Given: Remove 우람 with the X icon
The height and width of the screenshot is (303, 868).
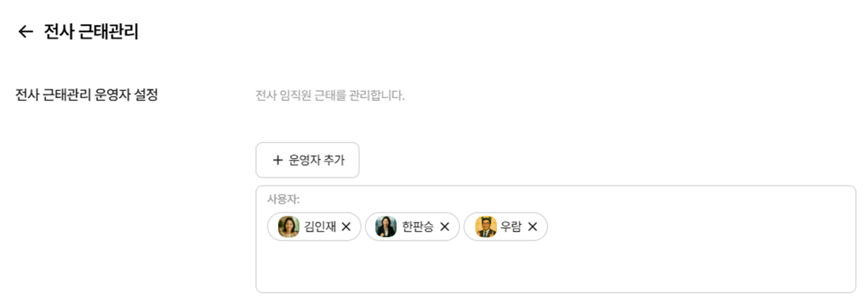Looking at the screenshot, I should coord(532,227).
